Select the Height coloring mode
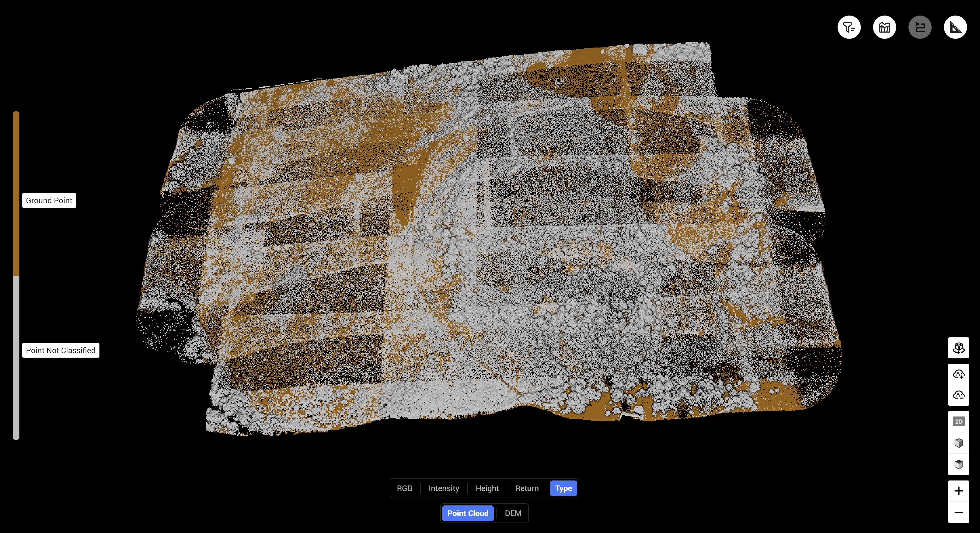 pyautogui.click(x=487, y=488)
